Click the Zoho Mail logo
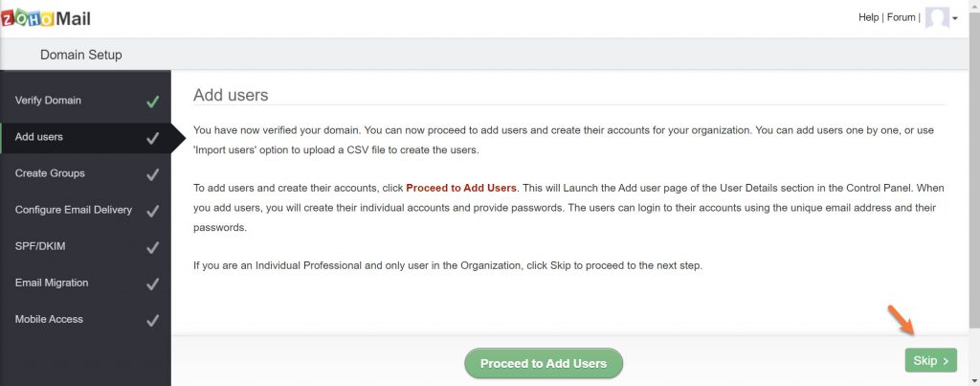The width and height of the screenshot is (980, 386). (x=47, y=18)
